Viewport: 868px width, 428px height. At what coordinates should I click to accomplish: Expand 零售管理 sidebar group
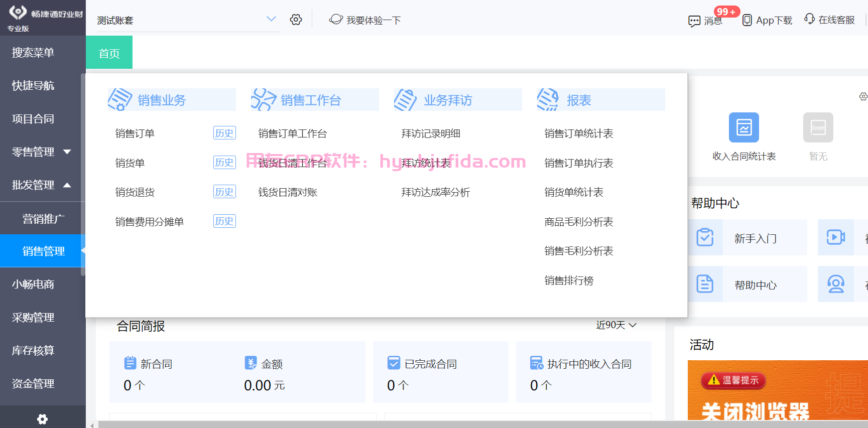[x=43, y=152]
